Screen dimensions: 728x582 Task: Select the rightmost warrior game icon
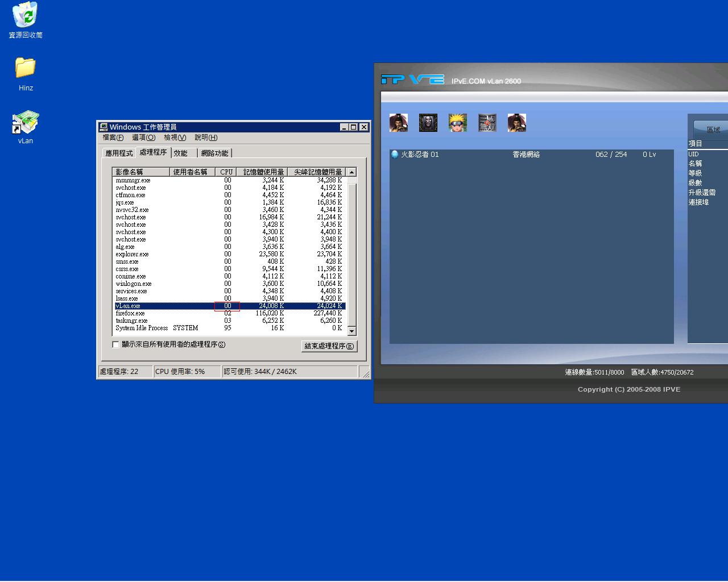(x=516, y=123)
